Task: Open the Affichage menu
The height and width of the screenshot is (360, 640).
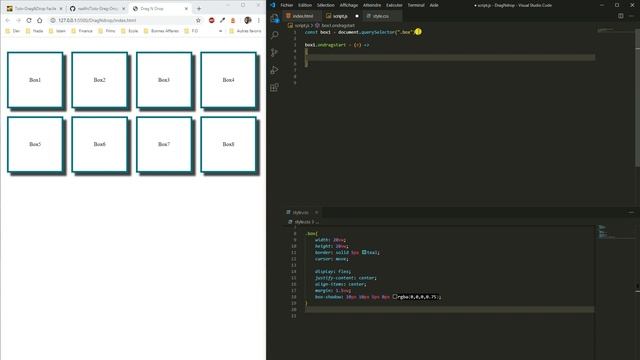Action: [x=349, y=5]
